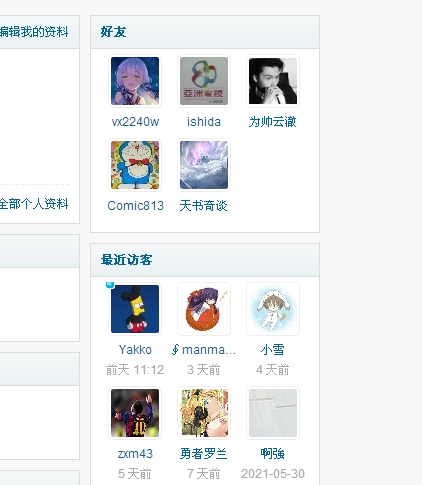Open the 全部个人资料 link
Image resolution: width=422 pixels, height=485 pixels.
point(34,204)
